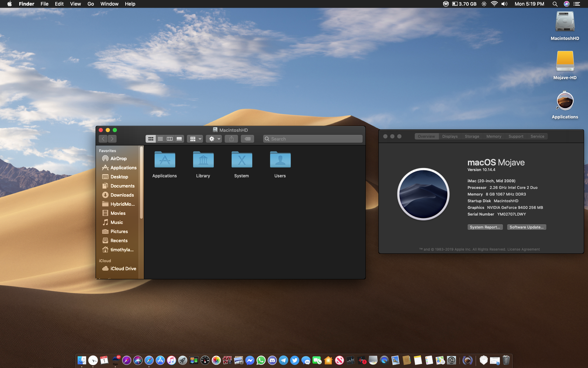Select Movies in Finder sidebar
This screenshot has height=368, width=588.
coord(118,213)
